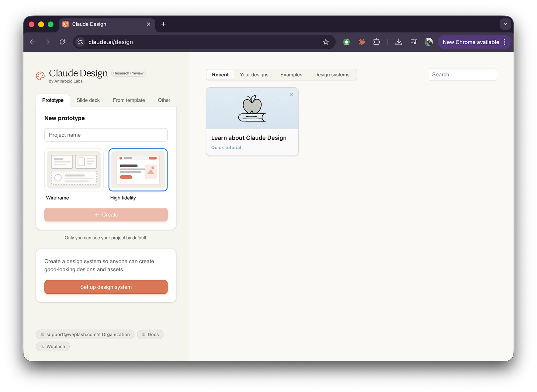Screen dimensions: 537x392
Task: Click the Search designs field
Action: (x=462, y=75)
